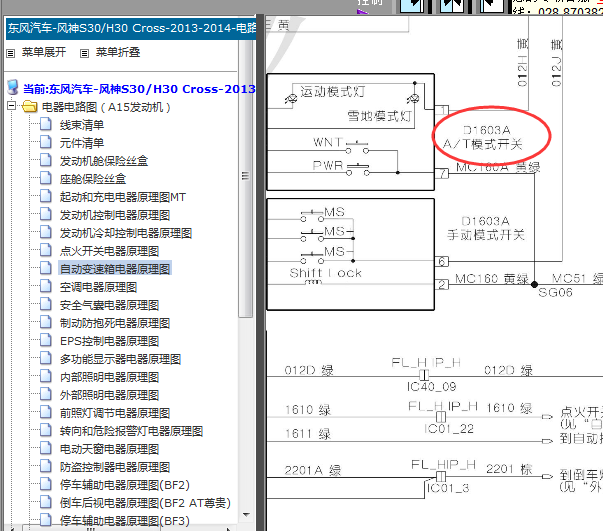Viewport: 603px width, 531px height.
Task: Click the 雪地模式灯 label in the diagram
Action: [380, 116]
